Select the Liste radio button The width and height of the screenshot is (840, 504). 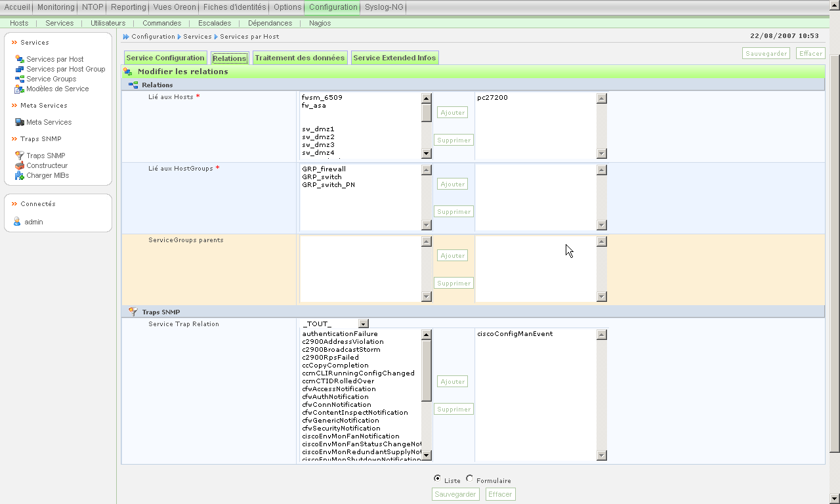438,478
